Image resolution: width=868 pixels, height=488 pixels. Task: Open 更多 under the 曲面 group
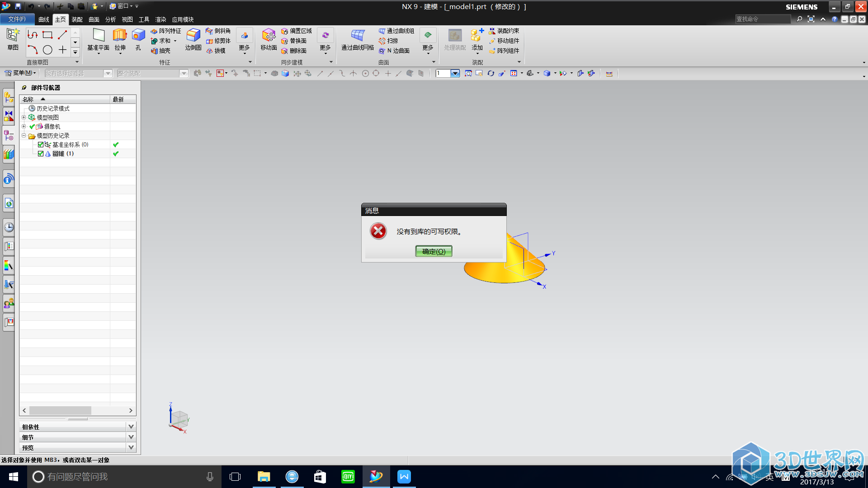point(428,41)
